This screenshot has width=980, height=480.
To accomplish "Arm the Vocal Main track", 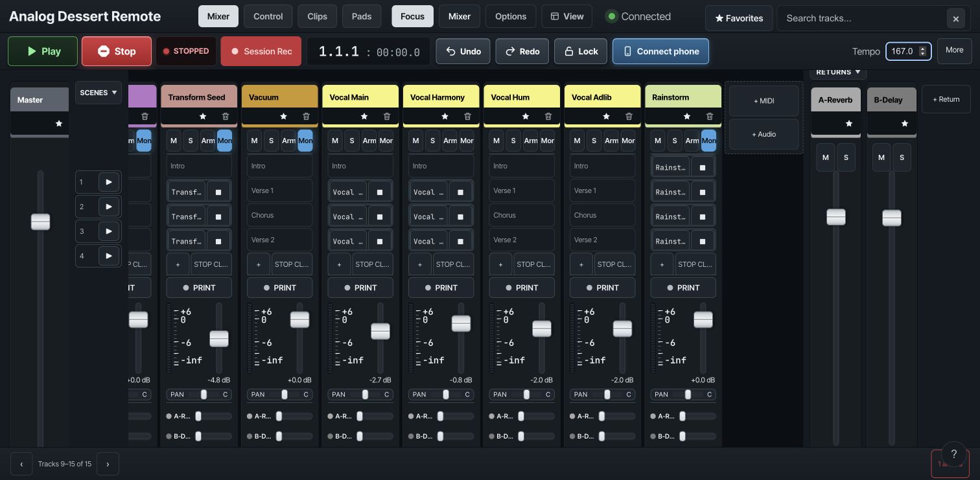I will click(x=369, y=141).
